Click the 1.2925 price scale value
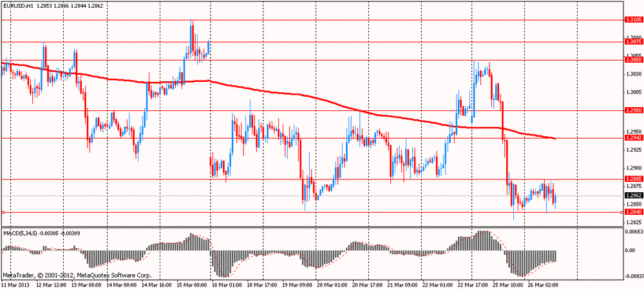The height and width of the screenshot is (289, 644). tap(633, 149)
